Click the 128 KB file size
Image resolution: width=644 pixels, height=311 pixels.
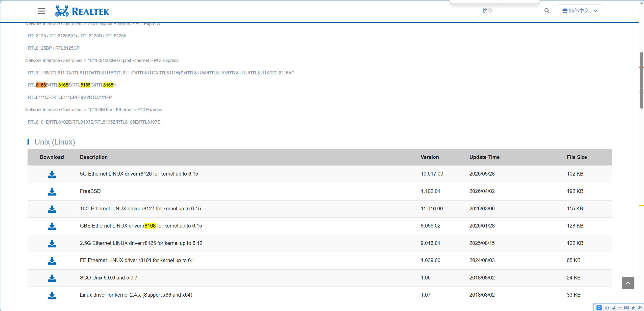(x=575, y=226)
